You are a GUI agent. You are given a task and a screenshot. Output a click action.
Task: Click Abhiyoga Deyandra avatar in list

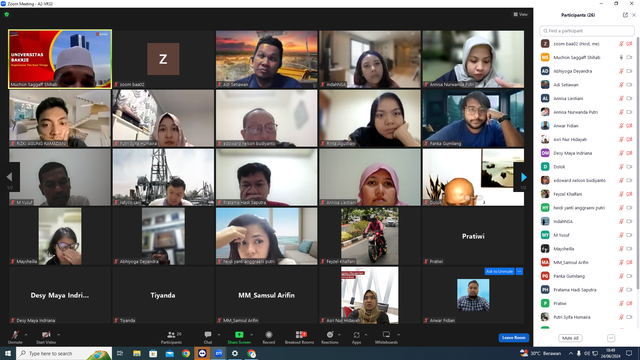(545, 71)
